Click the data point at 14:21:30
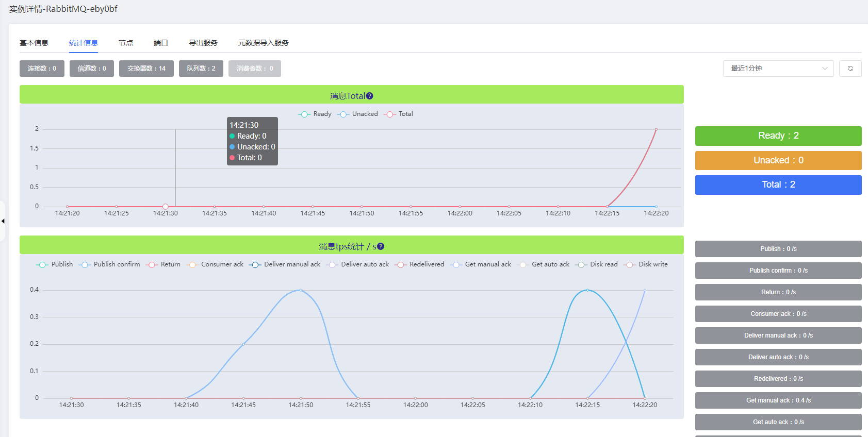This screenshot has height=437, width=868. 166,207
